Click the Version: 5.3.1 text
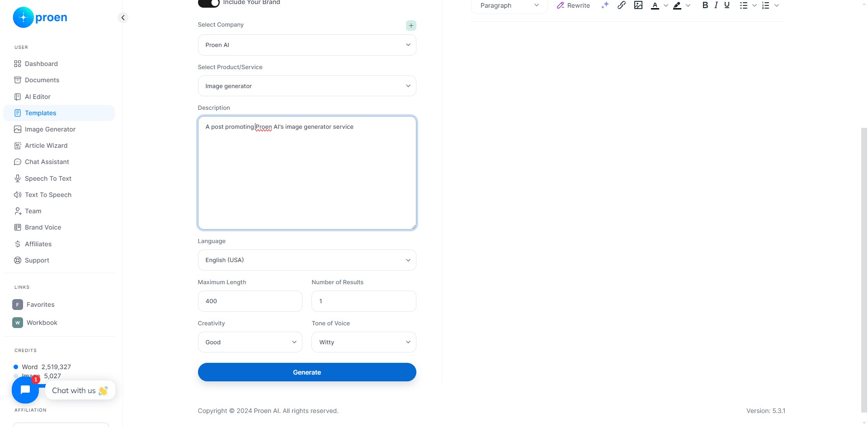868x427 pixels. pyautogui.click(x=766, y=411)
